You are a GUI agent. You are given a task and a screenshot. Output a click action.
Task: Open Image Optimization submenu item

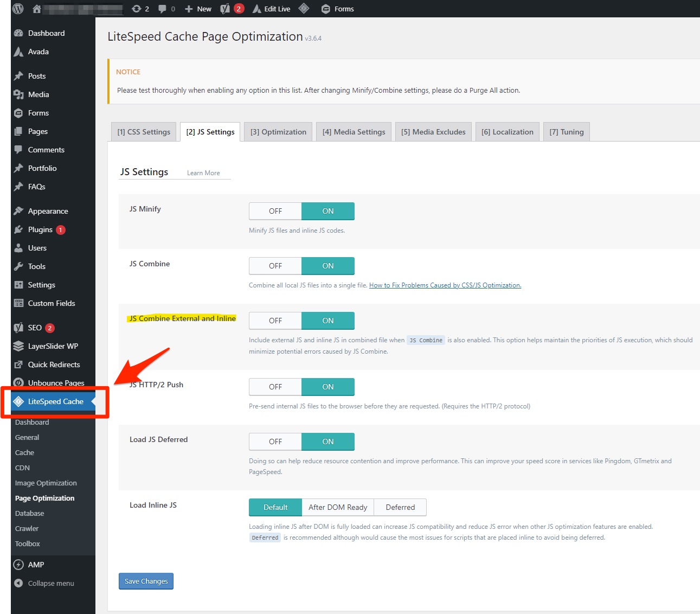[46, 483]
